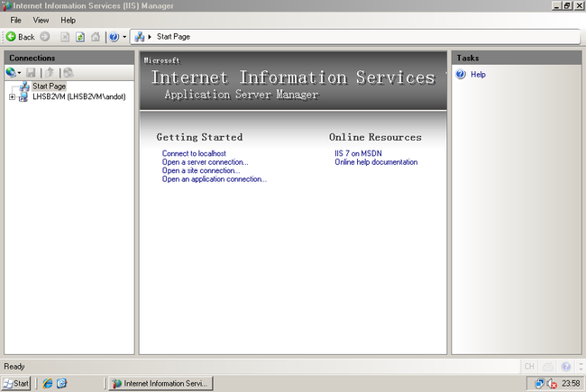Select the LHSB2VM (LHSB2VM\andol) server
586x392 pixels.
point(78,96)
